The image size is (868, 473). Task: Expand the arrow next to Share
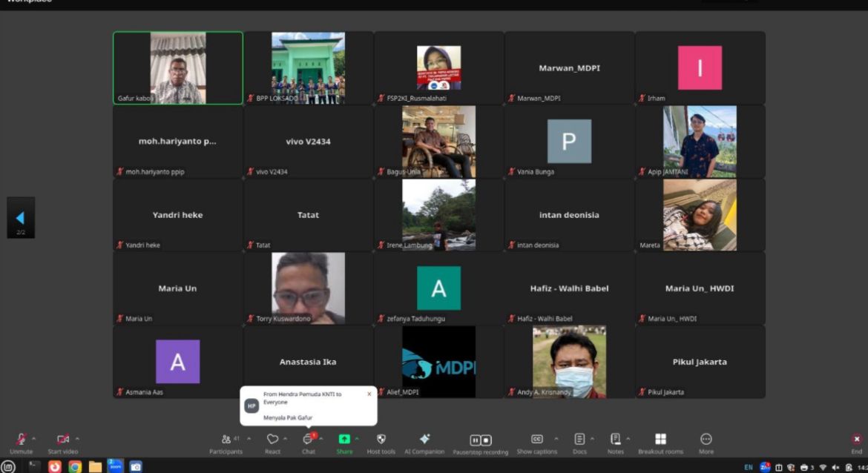(357, 438)
